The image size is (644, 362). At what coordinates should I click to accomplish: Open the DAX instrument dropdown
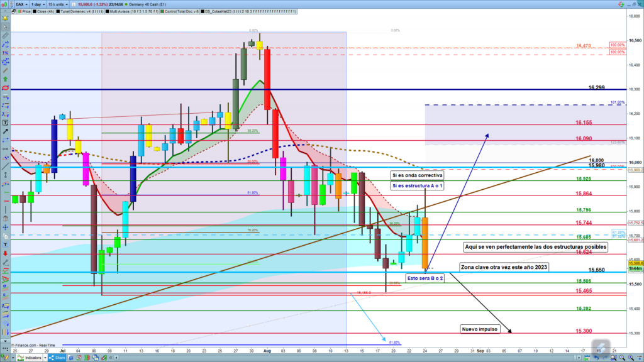point(21,4)
